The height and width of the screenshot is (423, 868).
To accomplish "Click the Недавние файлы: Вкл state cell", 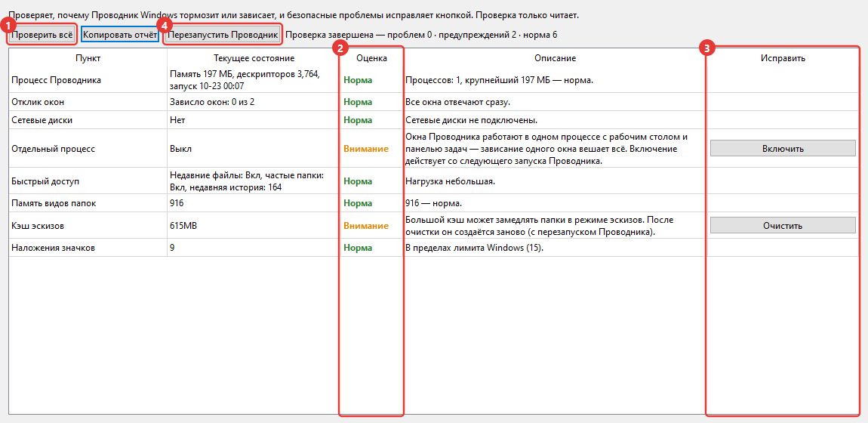I will tap(254, 181).
